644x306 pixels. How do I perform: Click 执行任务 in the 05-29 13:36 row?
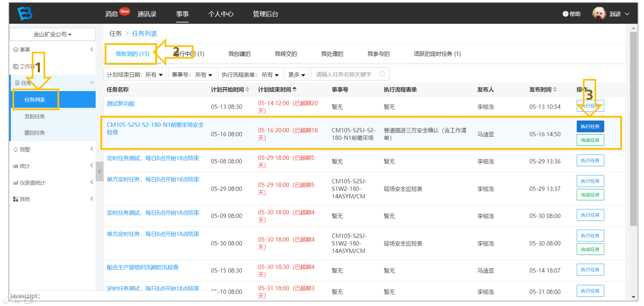pos(590,160)
